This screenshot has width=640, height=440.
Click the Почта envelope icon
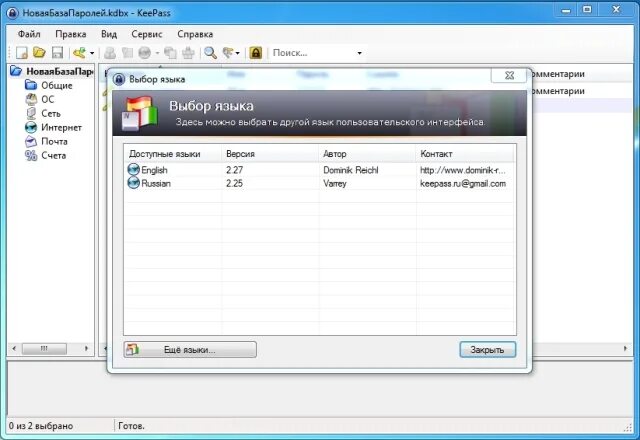[x=31, y=141]
